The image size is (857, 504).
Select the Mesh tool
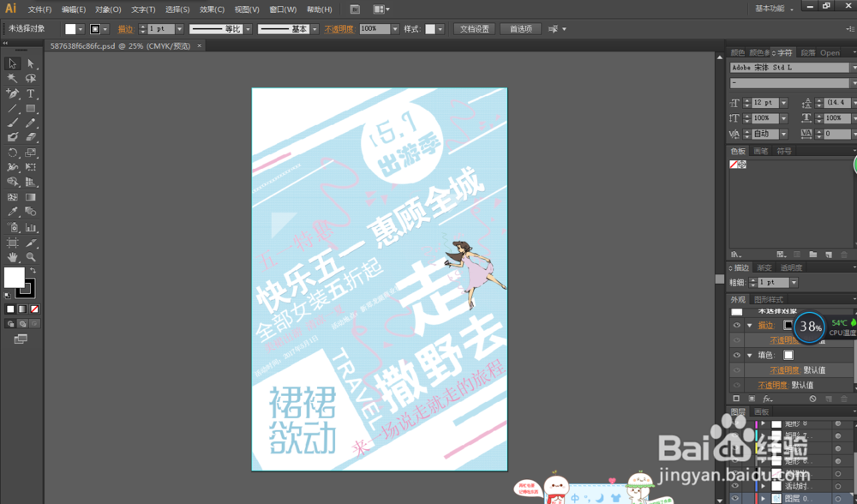13,197
